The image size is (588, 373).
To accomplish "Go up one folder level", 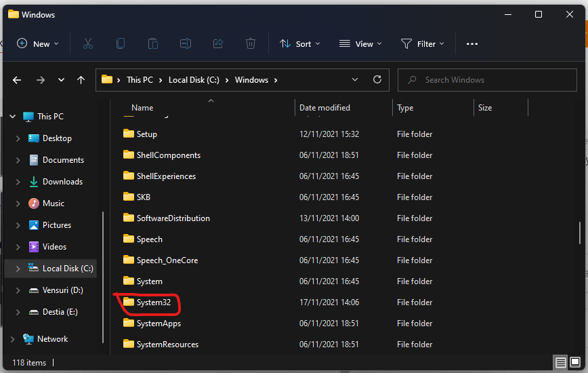I will click(x=81, y=80).
